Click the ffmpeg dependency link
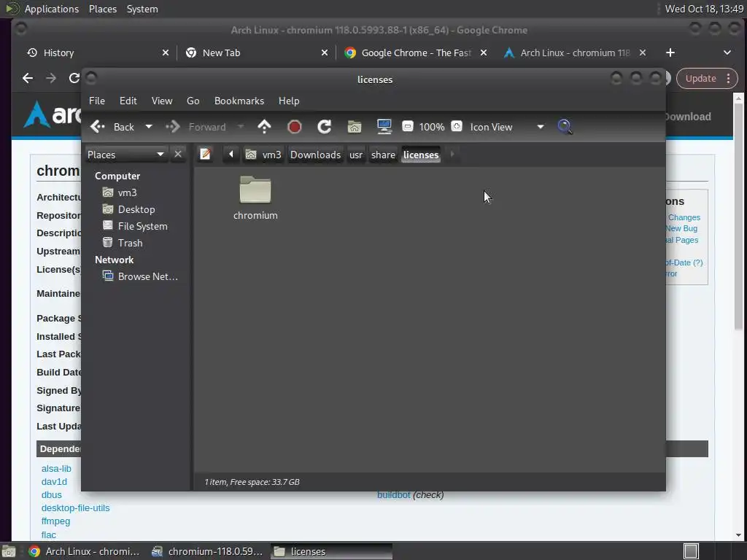 (55, 521)
